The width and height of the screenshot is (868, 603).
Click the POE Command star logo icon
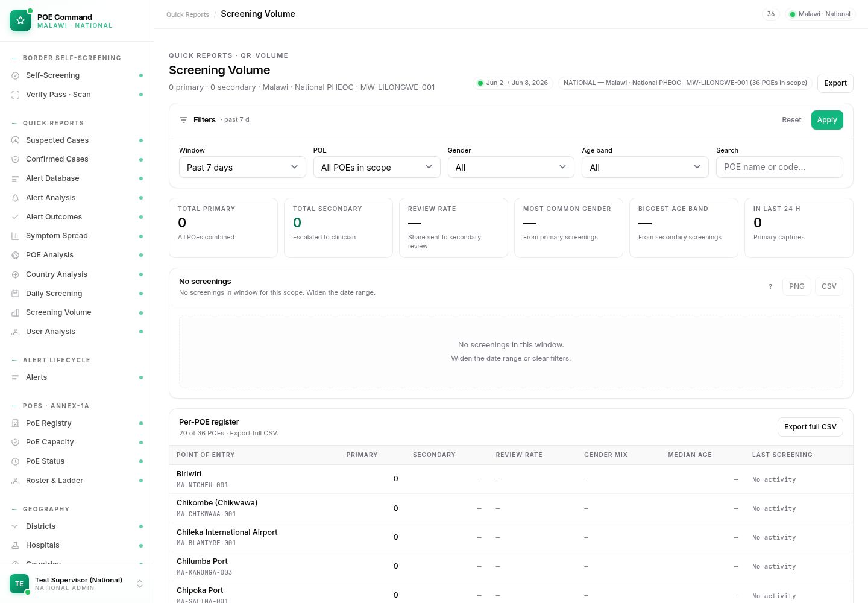point(20,21)
